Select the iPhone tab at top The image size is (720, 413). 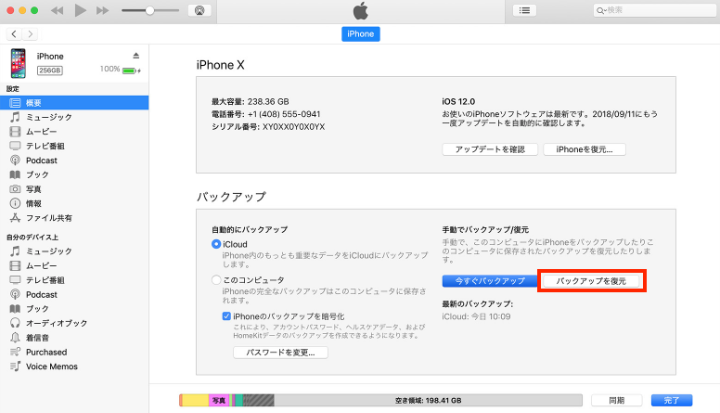point(360,34)
